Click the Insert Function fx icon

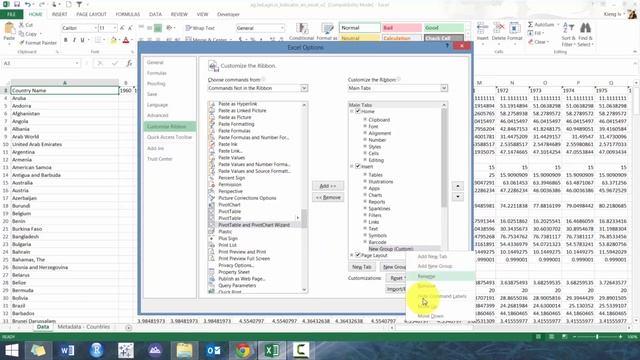[129, 63]
